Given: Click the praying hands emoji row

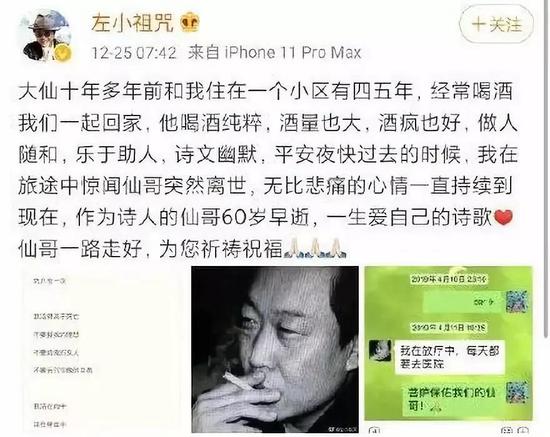Looking at the screenshot, I should [x=315, y=248].
